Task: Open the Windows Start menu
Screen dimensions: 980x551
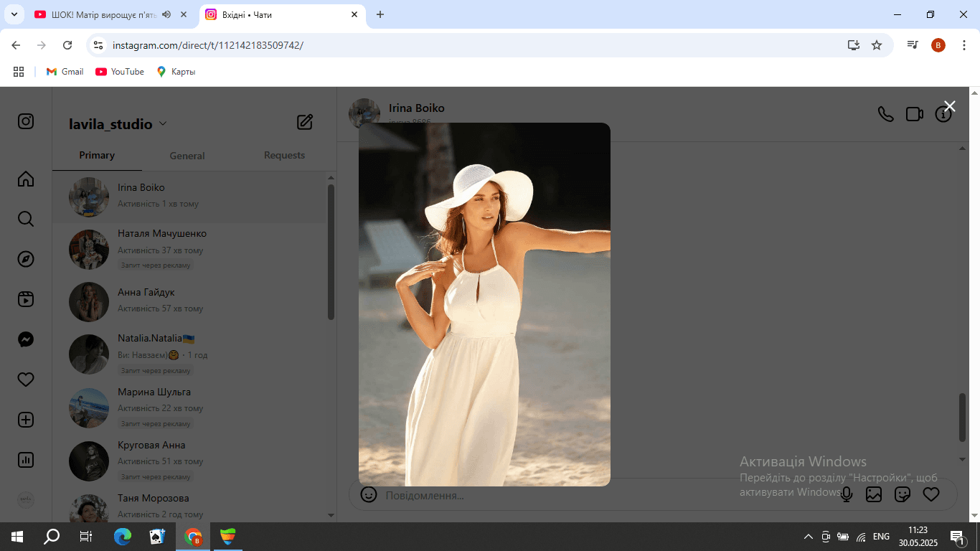Action: click(x=17, y=537)
